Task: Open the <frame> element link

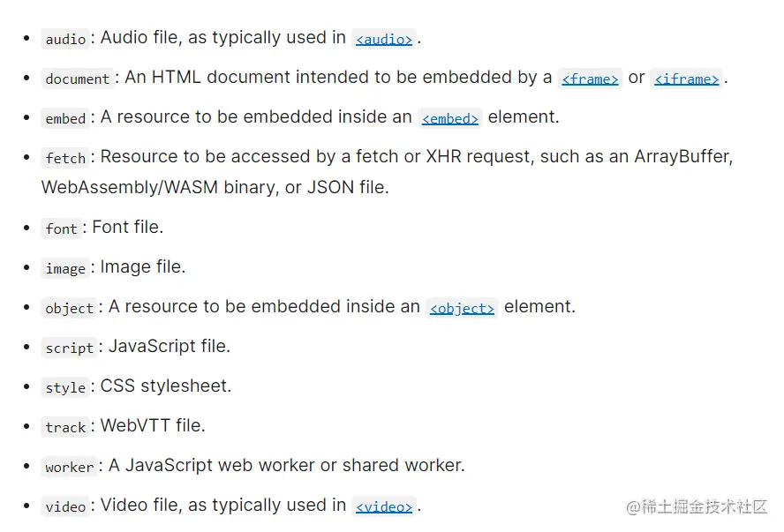Action: coord(590,79)
